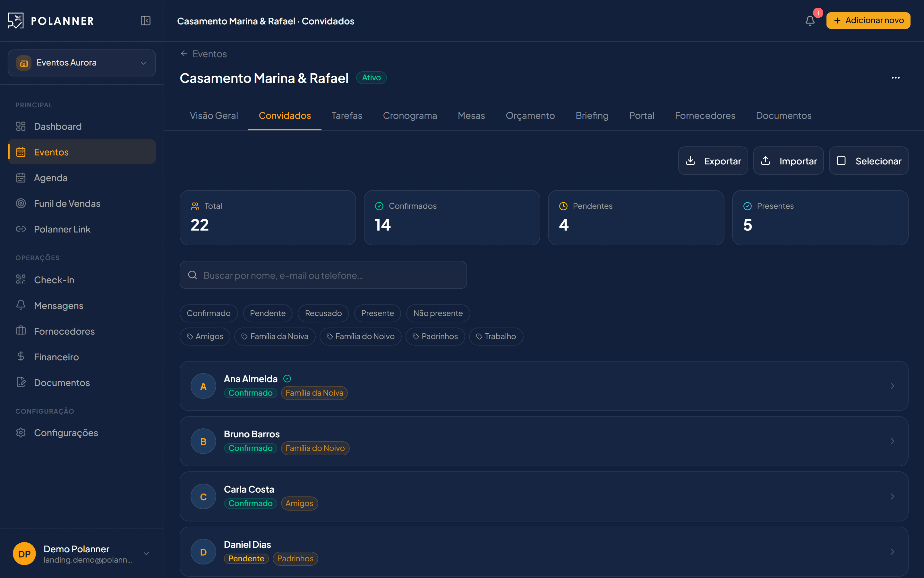Open the Portal tab
924x578 pixels.
(x=641, y=116)
